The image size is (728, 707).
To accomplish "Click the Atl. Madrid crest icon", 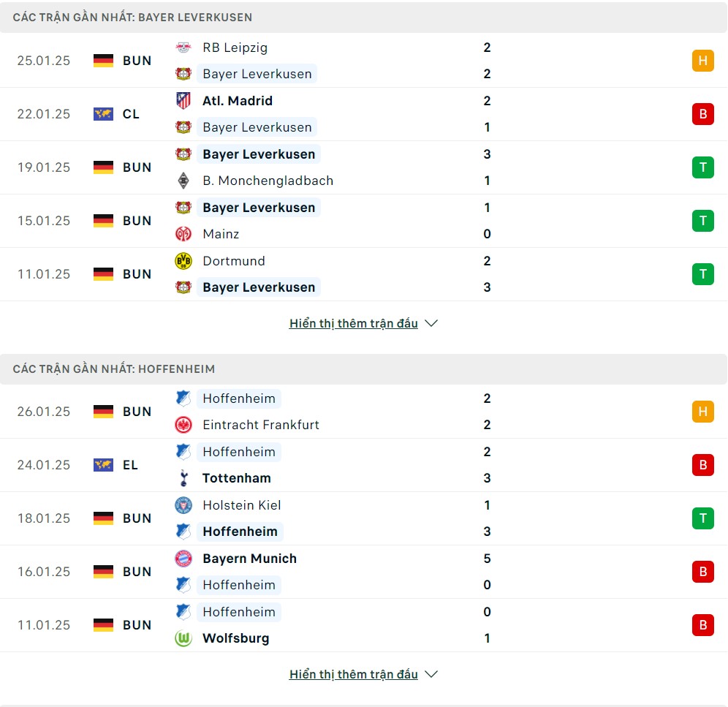I will point(183,101).
